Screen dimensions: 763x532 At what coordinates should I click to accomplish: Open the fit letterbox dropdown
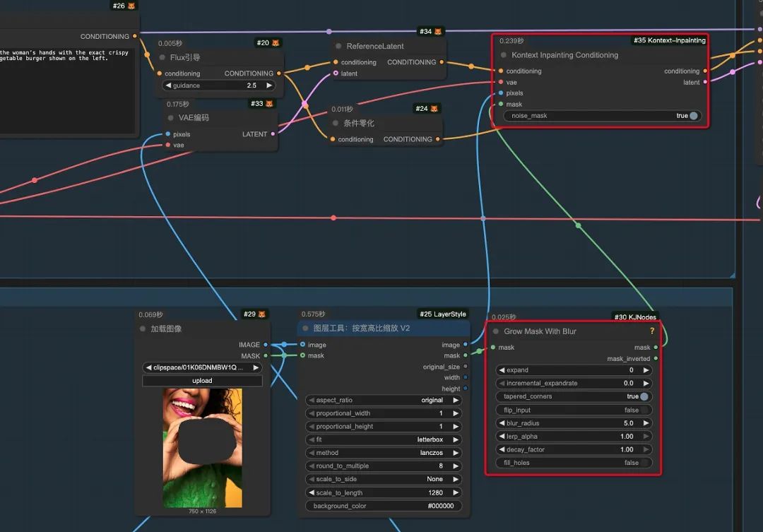click(384, 439)
